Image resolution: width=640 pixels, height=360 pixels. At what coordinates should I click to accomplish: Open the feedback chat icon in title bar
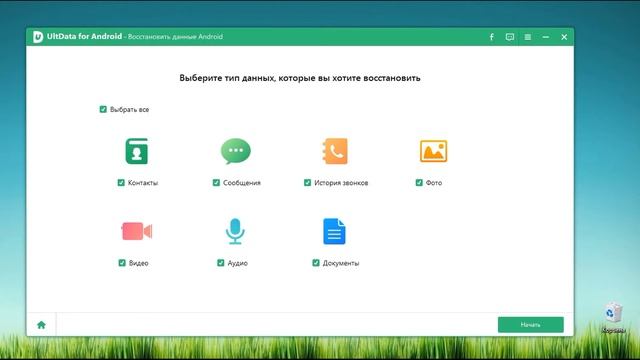(510, 37)
